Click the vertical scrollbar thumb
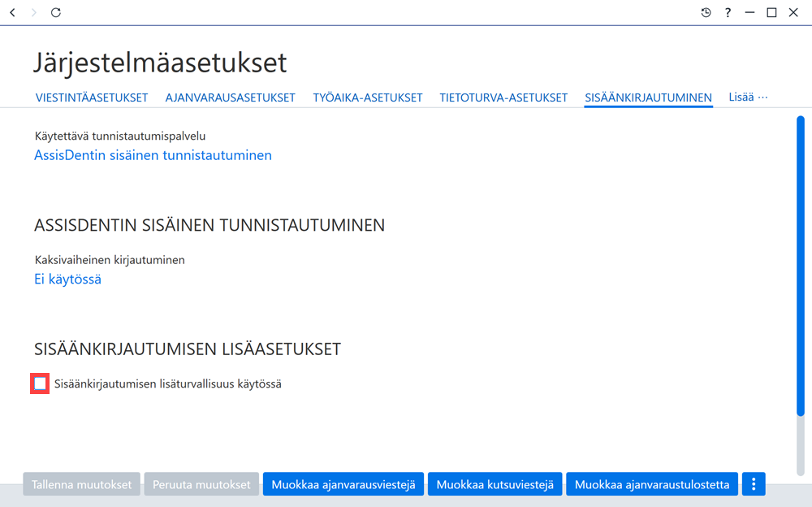This screenshot has width=812, height=507. pos(801,266)
